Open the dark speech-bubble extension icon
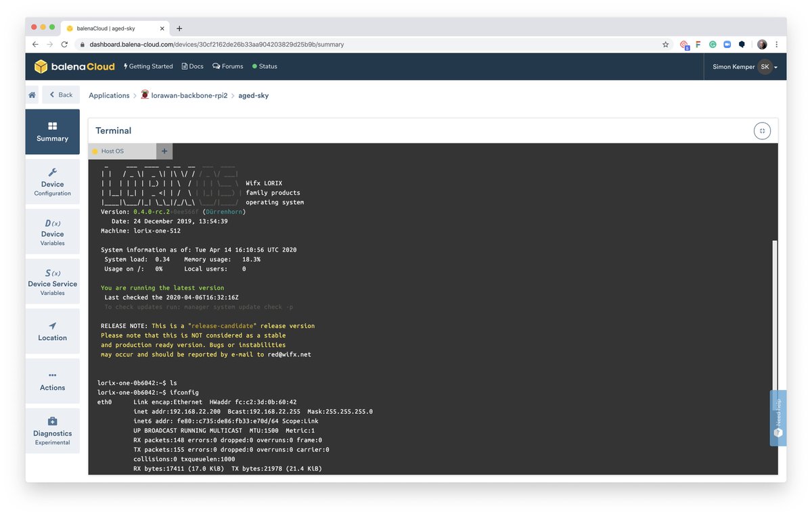The width and height of the screenshot is (812, 516). coord(742,45)
